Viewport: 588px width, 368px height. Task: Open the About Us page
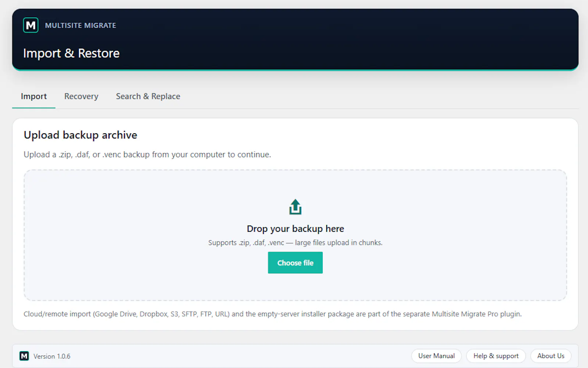pos(551,356)
